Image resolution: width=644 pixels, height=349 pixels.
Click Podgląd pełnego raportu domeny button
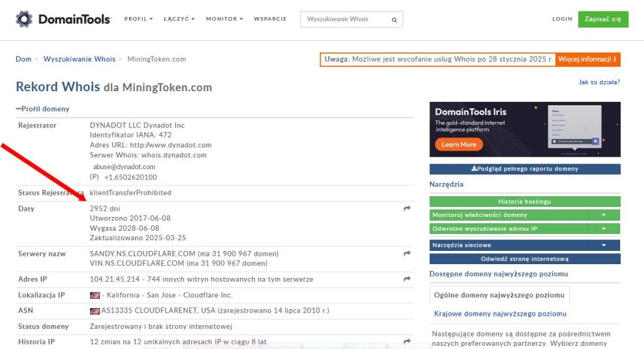(525, 169)
